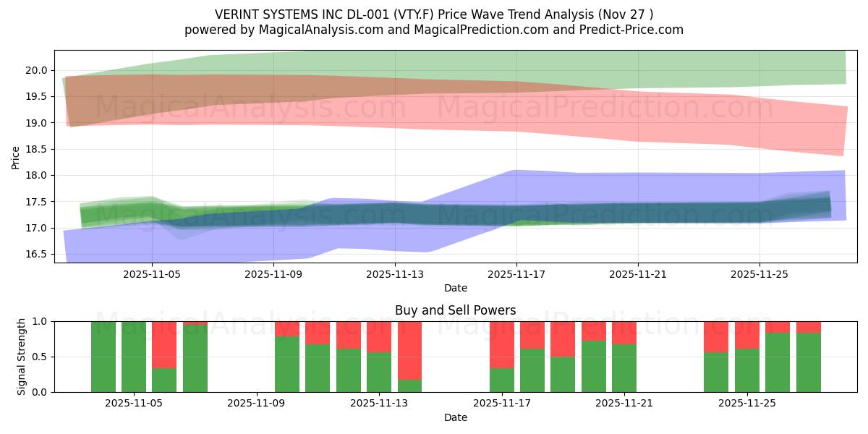This screenshot has width=868, height=434.
Task: Click the 'Buy and Sell Powers' chart title
Action: click(456, 310)
